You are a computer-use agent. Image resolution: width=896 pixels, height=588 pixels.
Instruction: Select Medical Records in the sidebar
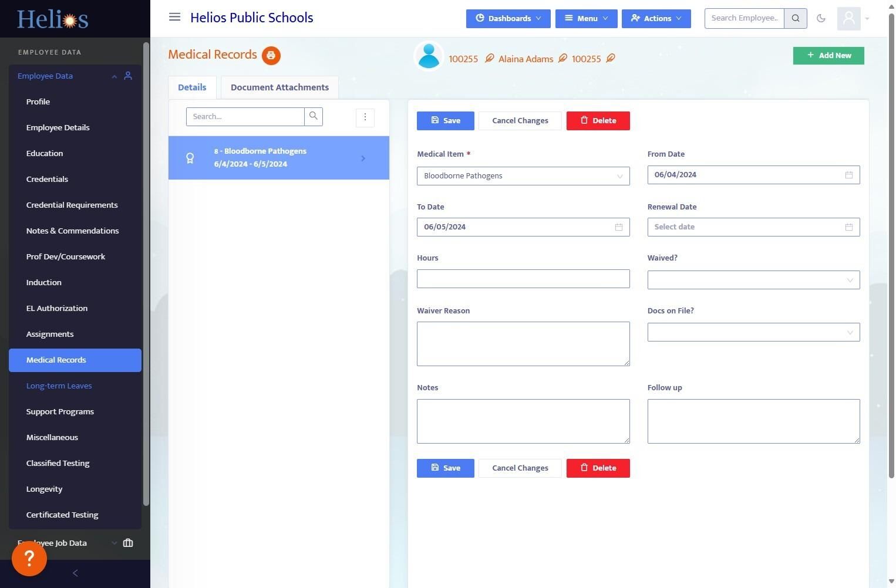(75, 360)
